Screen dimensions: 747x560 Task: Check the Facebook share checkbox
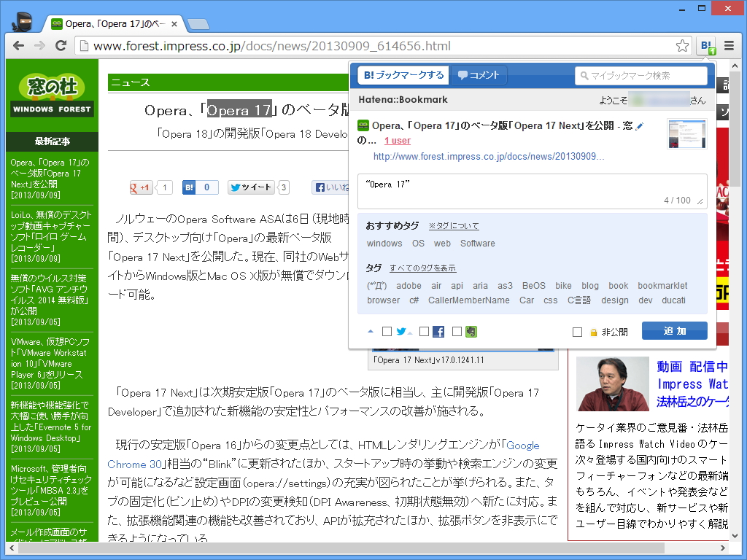click(x=424, y=332)
